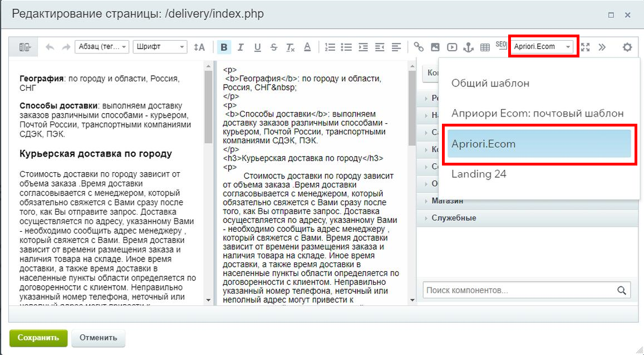Screen dimensions: 644x355
Task: Select Общий шаблон from the list
Action: coord(490,84)
